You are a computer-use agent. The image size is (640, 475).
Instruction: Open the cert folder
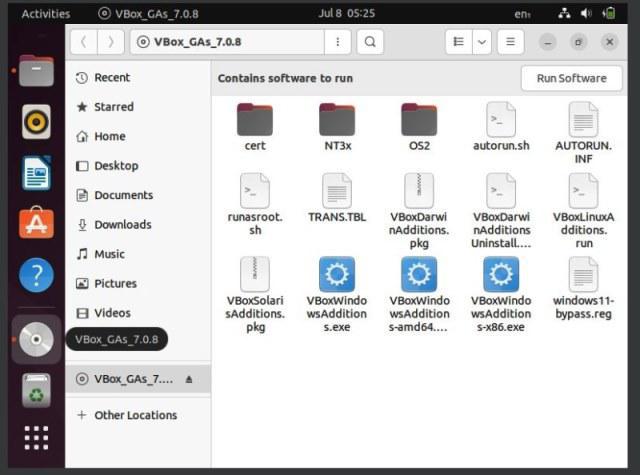click(x=255, y=127)
